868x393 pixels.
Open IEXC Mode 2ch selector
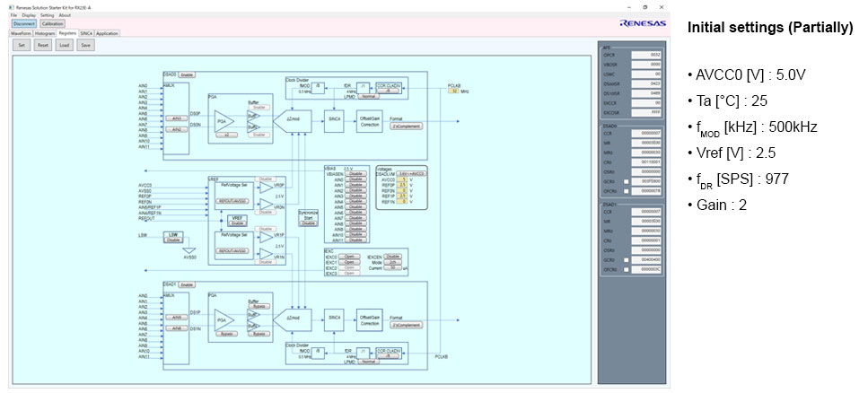point(392,262)
